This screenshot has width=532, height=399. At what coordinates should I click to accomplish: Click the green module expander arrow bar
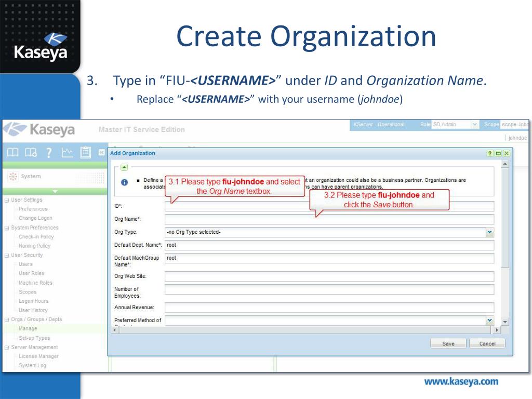click(x=55, y=192)
